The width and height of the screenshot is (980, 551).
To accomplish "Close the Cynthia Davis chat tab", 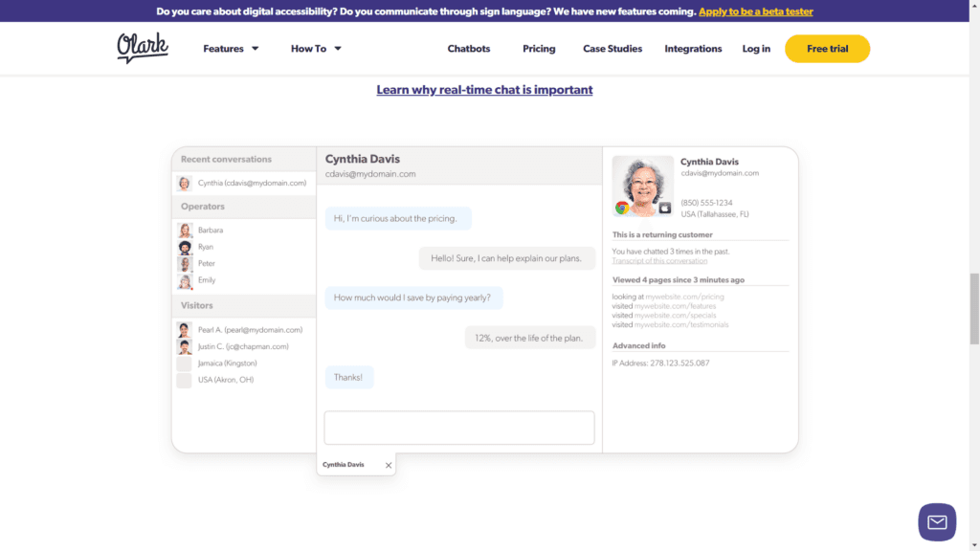I will pos(388,465).
